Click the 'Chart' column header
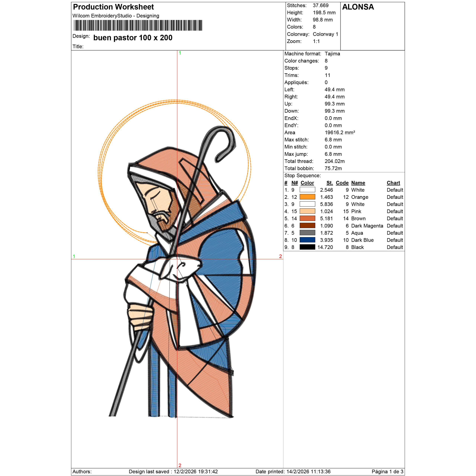476x476 pixels. (x=393, y=183)
